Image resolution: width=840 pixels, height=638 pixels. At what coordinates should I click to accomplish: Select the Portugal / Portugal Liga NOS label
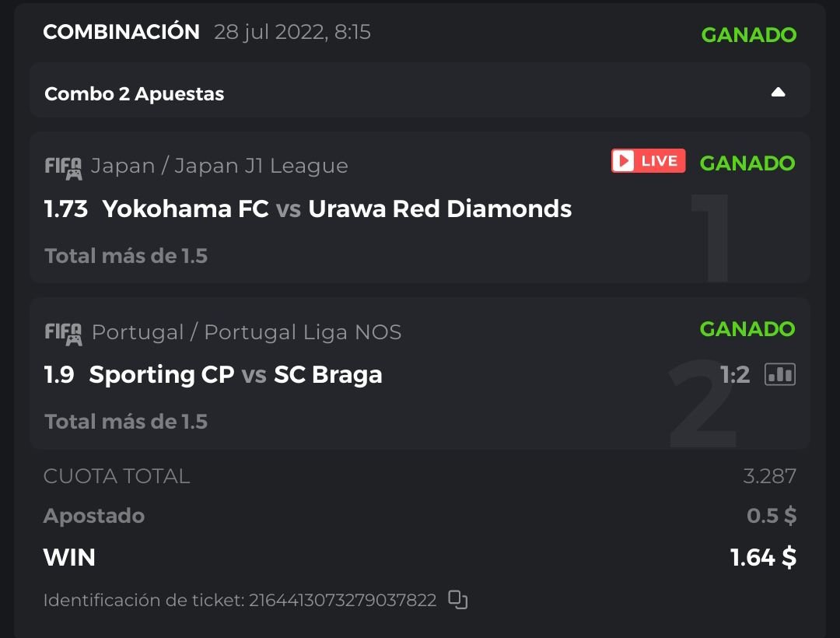click(x=247, y=332)
